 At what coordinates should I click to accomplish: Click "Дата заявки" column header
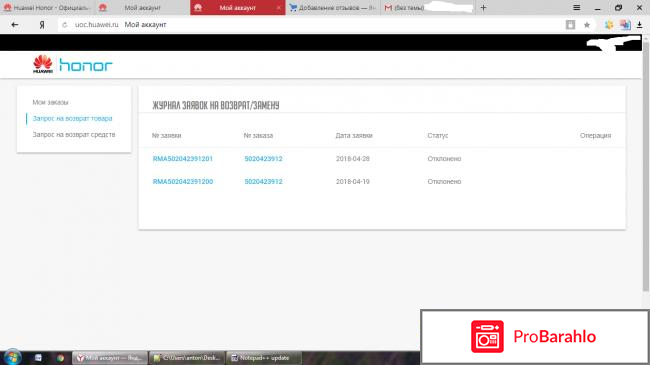pos(354,135)
